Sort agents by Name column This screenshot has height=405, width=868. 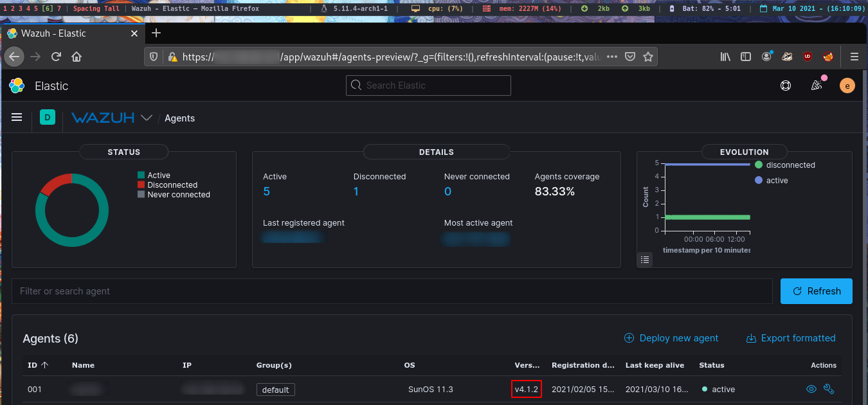pyautogui.click(x=83, y=365)
